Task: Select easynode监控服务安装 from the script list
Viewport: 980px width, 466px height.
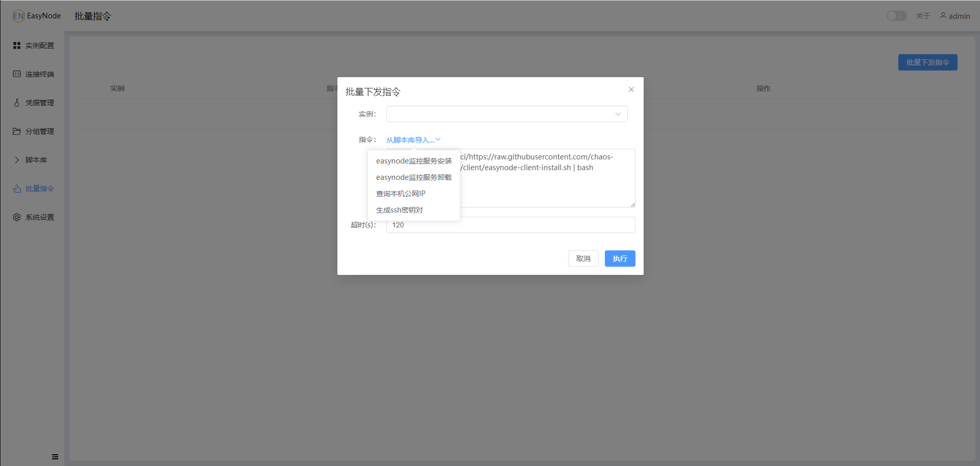Action: click(x=413, y=161)
